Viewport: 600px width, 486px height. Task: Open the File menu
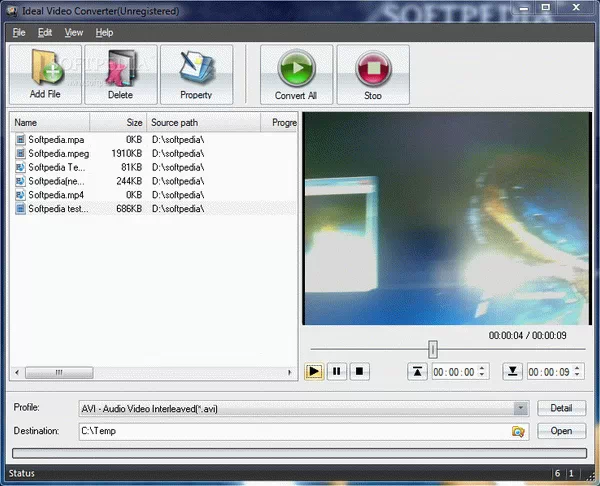coord(19,33)
